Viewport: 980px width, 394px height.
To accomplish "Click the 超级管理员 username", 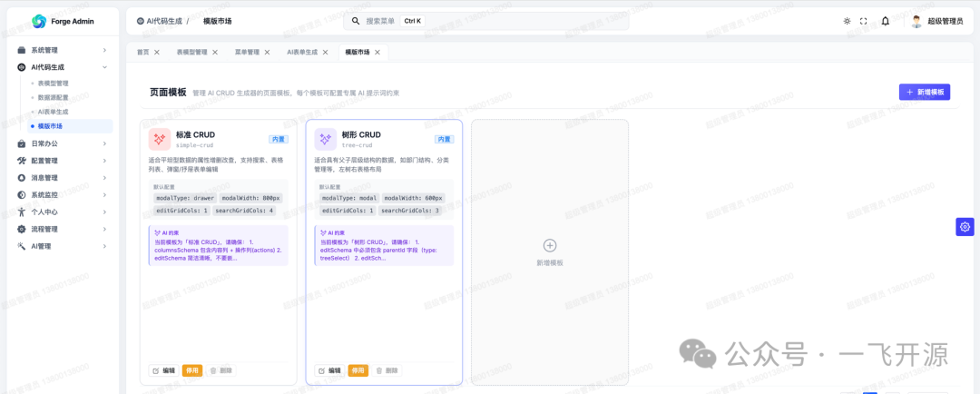I will pyautogui.click(x=945, y=21).
